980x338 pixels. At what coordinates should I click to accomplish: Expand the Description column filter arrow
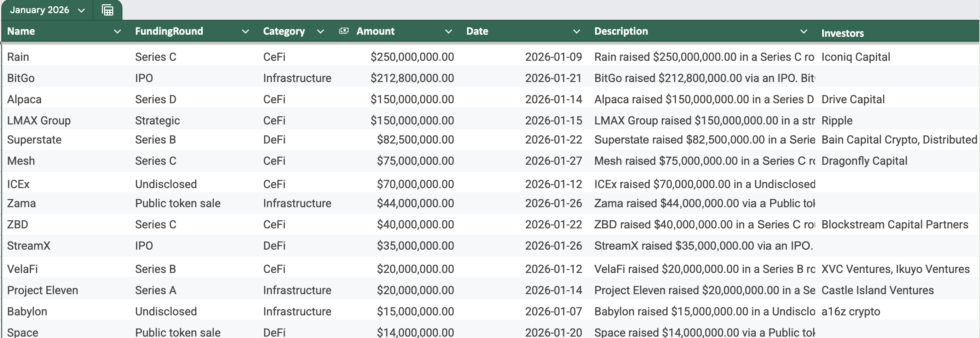[803, 31]
